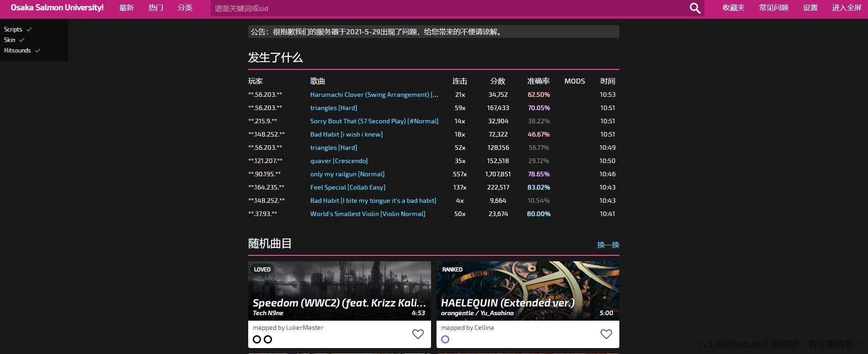Select first difficulty circle on Speedom card
868x354 pixels.
tap(257, 339)
